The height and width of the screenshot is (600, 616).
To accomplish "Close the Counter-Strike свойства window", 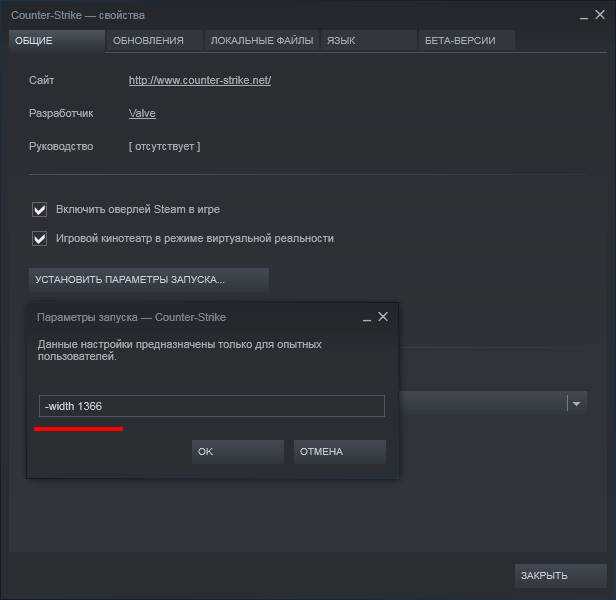I will (600, 15).
